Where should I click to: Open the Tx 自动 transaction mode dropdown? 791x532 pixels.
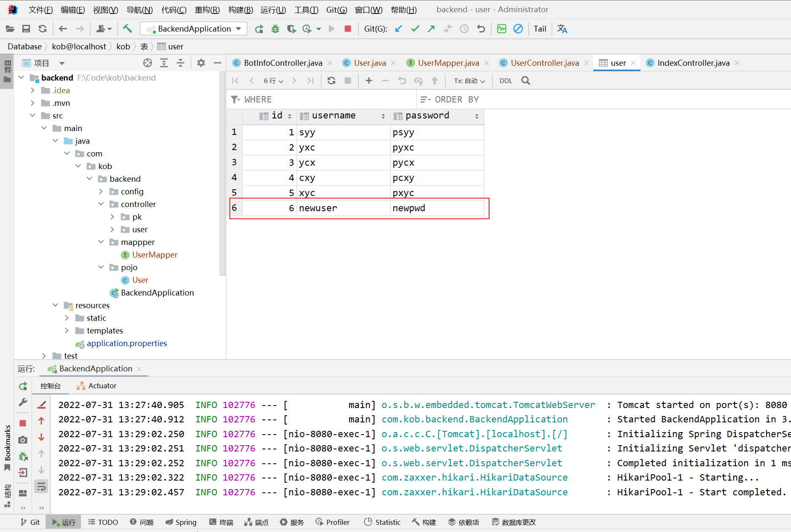click(x=469, y=81)
